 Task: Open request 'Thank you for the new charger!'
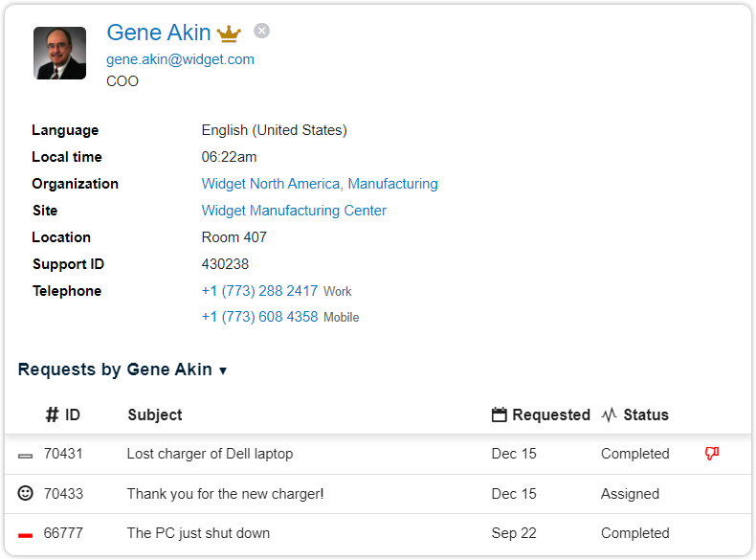pos(225,494)
